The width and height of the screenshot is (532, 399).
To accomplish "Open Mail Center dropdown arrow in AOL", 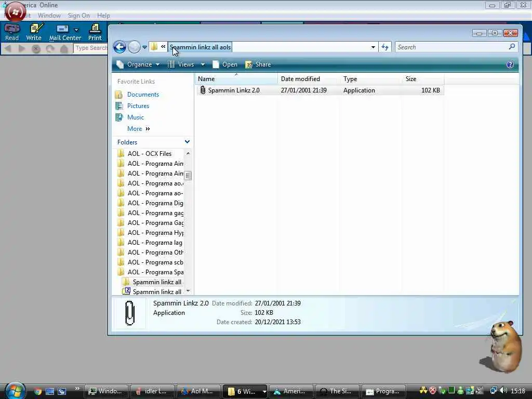I will pyautogui.click(x=76, y=30).
